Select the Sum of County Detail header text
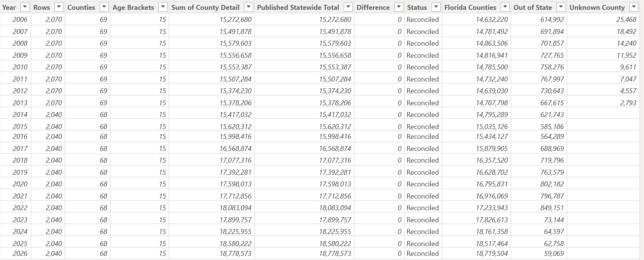644x260 pixels. point(205,7)
